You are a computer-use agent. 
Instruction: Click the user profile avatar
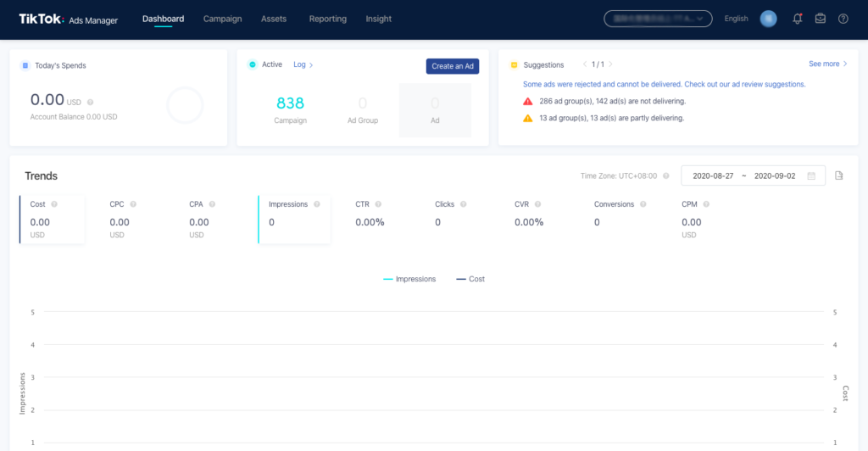click(x=769, y=19)
